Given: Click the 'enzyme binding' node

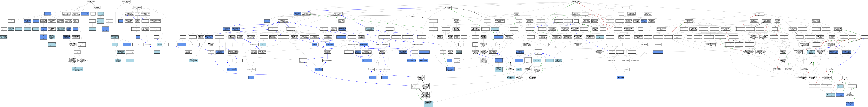Looking at the screenshot, I should pos(11,21).
